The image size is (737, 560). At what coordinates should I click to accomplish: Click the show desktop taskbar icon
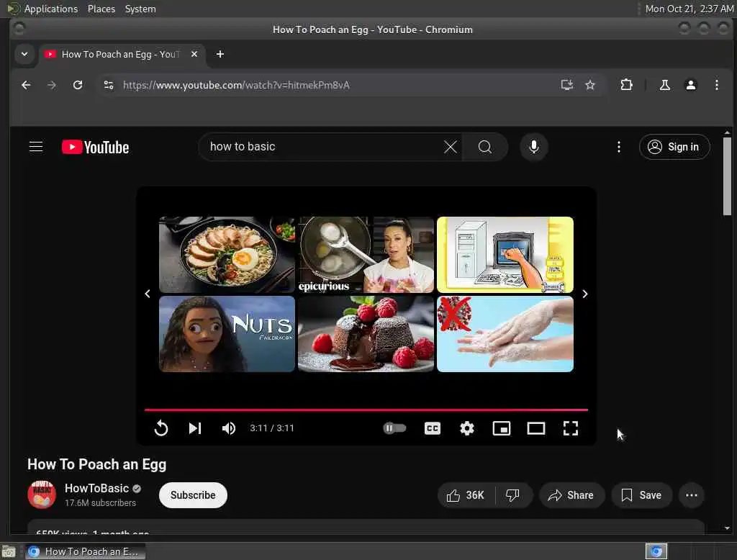click(9, 551)
